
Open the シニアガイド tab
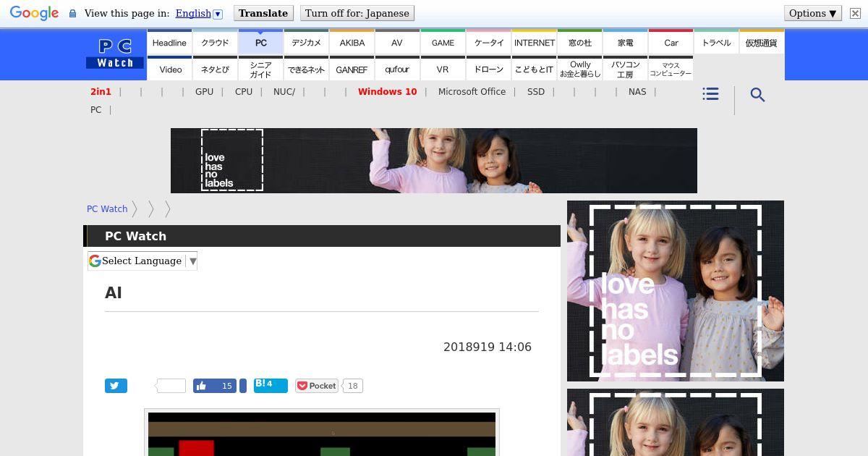point(260,69)
